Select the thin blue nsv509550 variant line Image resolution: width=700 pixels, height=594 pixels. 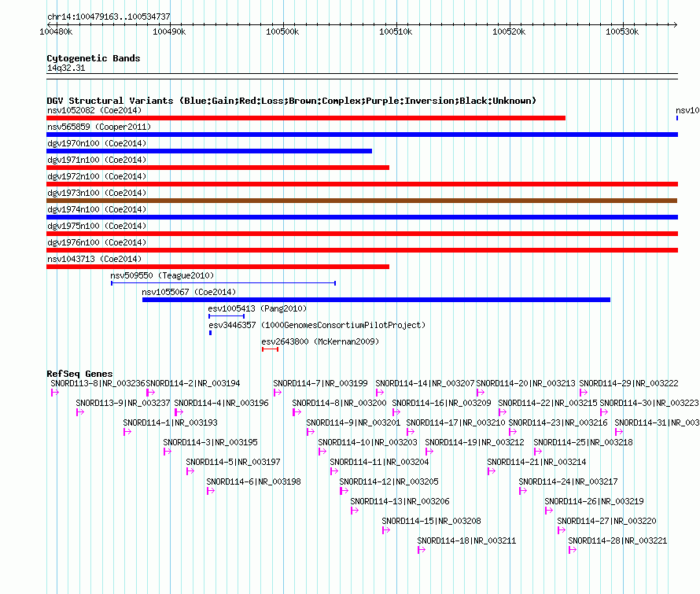tap(223, 283)
